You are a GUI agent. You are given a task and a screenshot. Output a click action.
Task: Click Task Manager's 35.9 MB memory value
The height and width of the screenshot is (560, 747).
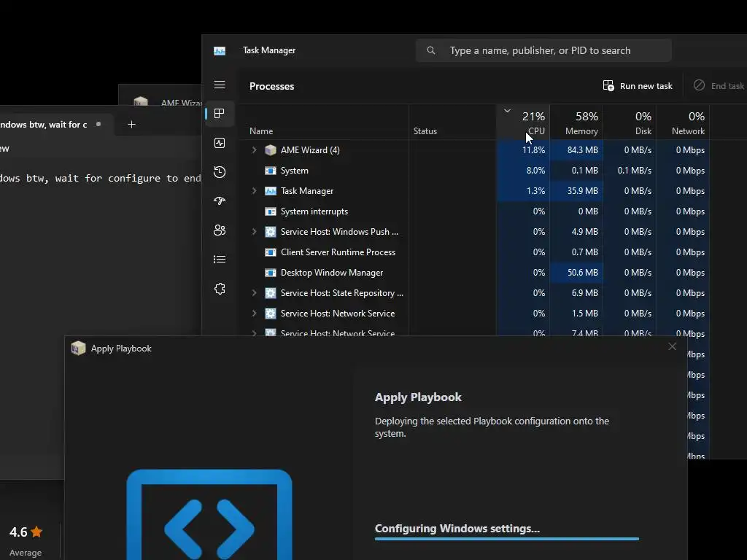click(583, 191)
